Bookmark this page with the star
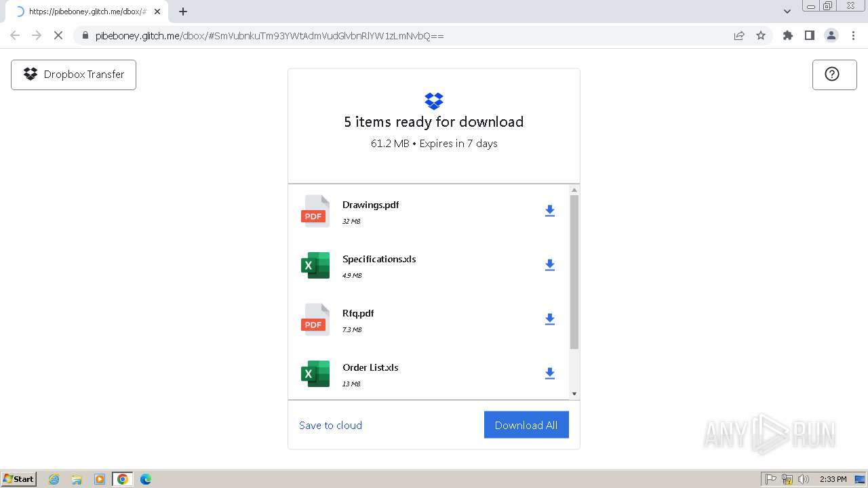 click(x=761, y=35)
